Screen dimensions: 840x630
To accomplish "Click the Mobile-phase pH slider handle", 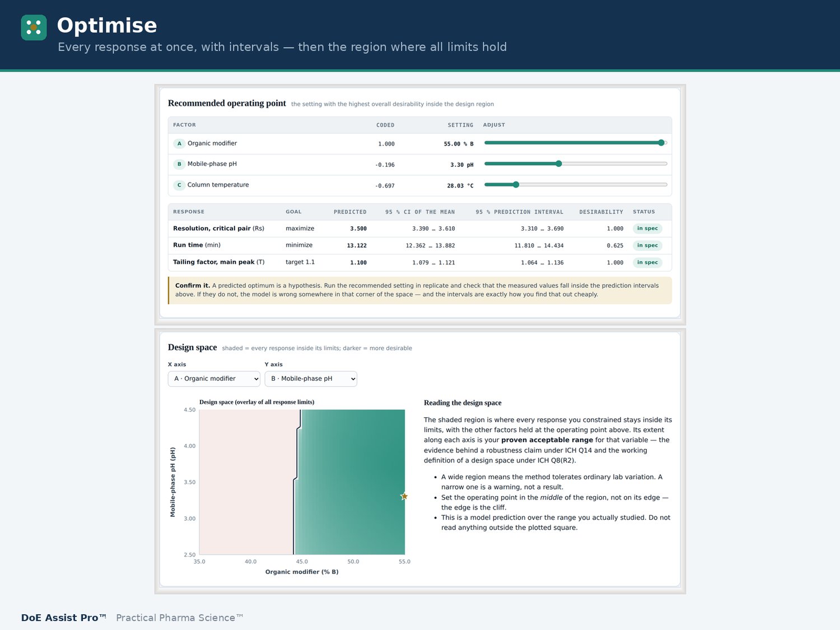I will [x=558, y=164].
